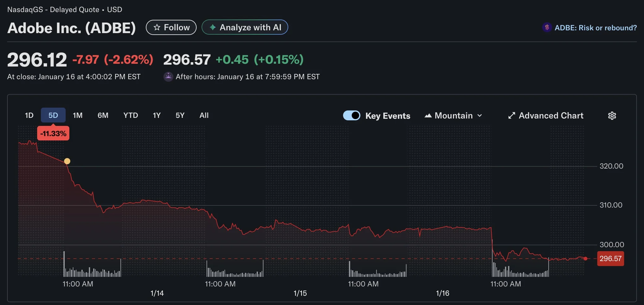Image resolution: width=644 pixels, height=305 pixels.
Task: Switch to the 1M time range
Action: point(77,115)
